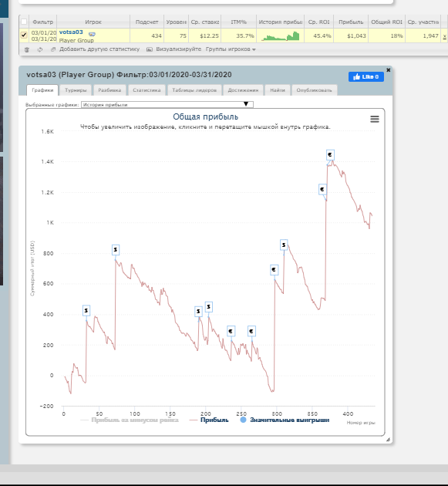Toggle the Прибыль за минусом рейка legend series
This screenshot has width=448, height=486.
[130, 420]
